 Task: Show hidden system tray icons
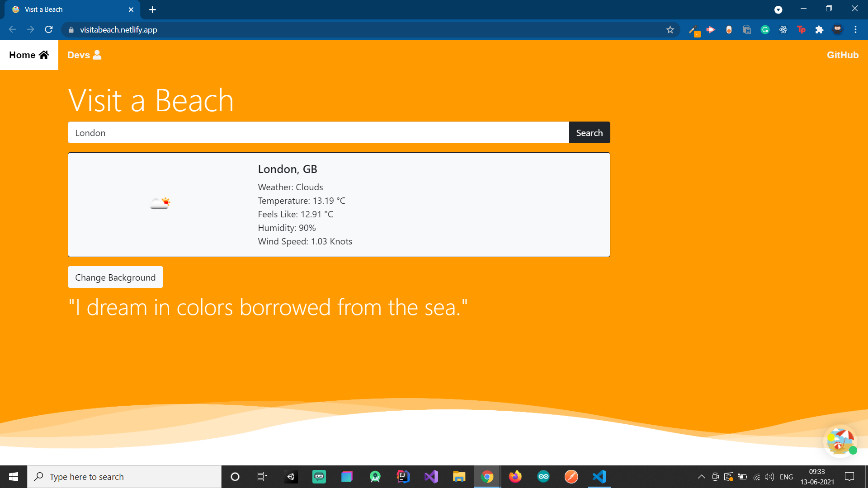click(x=701, y=477)
